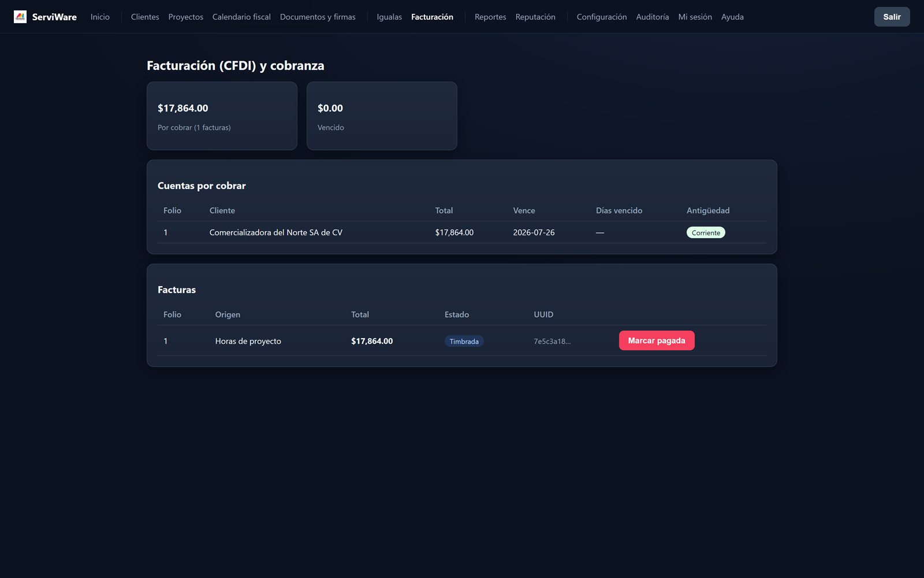Click the Salir logout button
924x578 pixels.
pyautogui.click(x=892, y=17)
